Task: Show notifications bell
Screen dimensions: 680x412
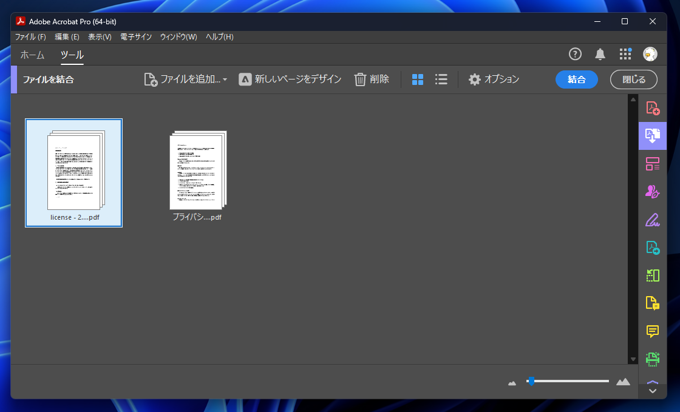Action: pos(600,55)
